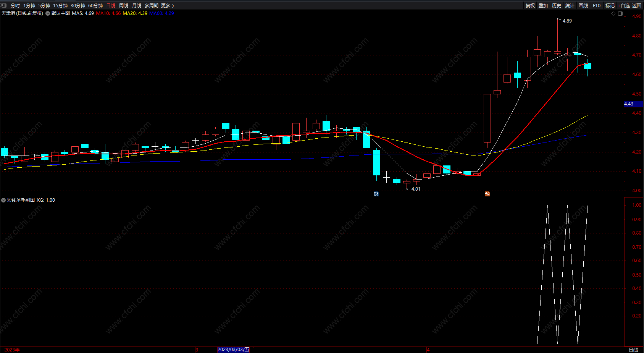Image resolution: width=644 pixels, height=353 pixels.
Task: Click the orange 预 forecast marker
Action: click(x=487, y=194)
